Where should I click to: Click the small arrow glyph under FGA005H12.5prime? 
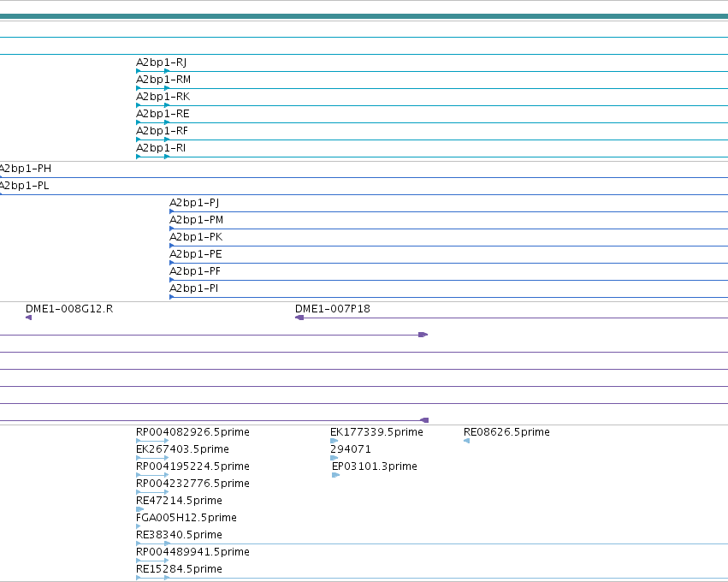click(139, 526)
